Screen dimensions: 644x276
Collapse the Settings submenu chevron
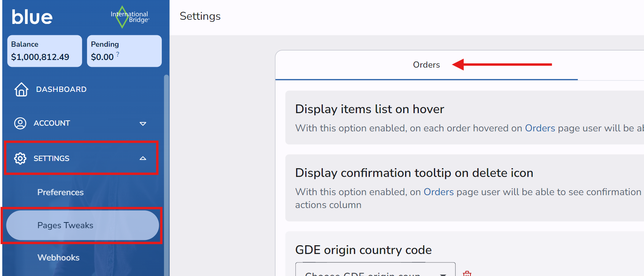click(x=143, y=158)
